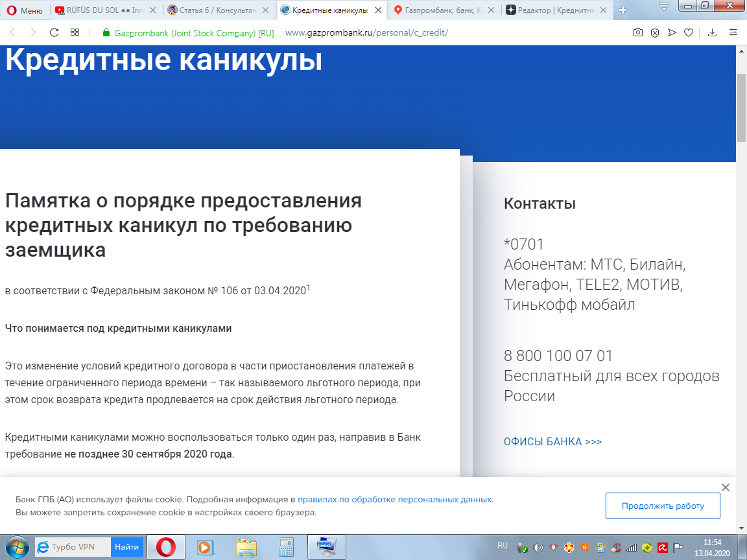Switch to the Редактор | Кредитные tab
Image resolution: width=747 pixels, height=560 pixels.
tap(550, 10)
